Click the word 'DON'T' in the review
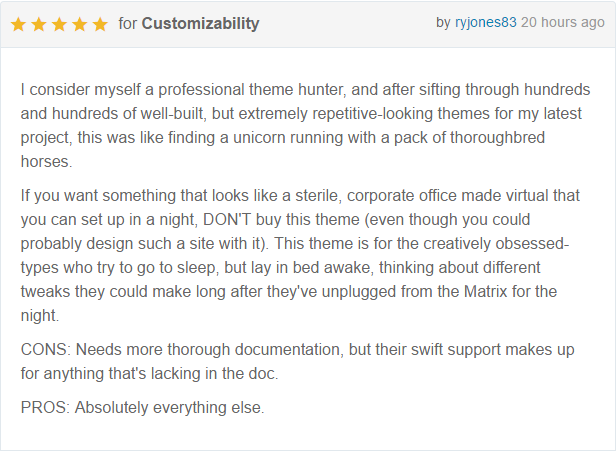This screenshot has height=451, width=616. pyautogui.click(x=227, y=220)
